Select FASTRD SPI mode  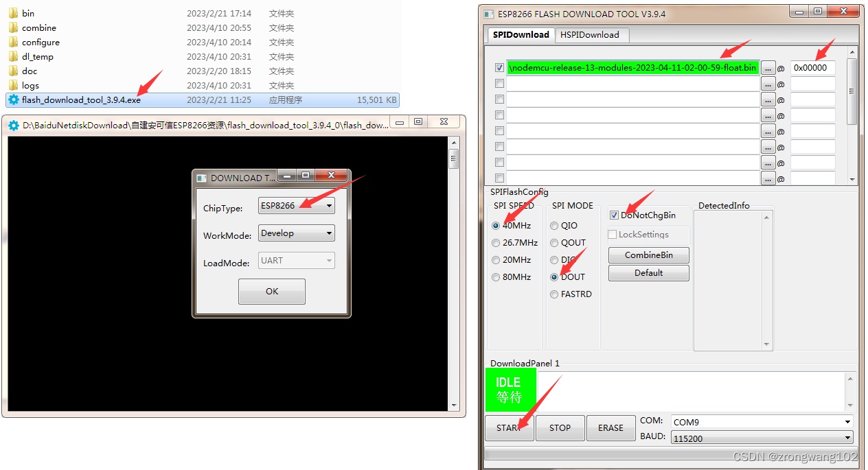pos(554,294)
